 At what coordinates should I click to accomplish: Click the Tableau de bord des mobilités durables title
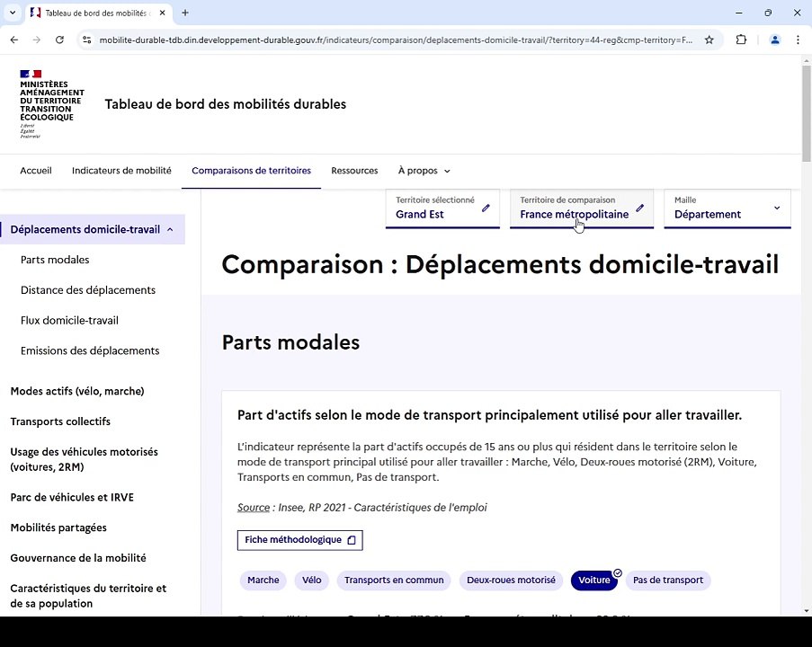coord(226,104)
